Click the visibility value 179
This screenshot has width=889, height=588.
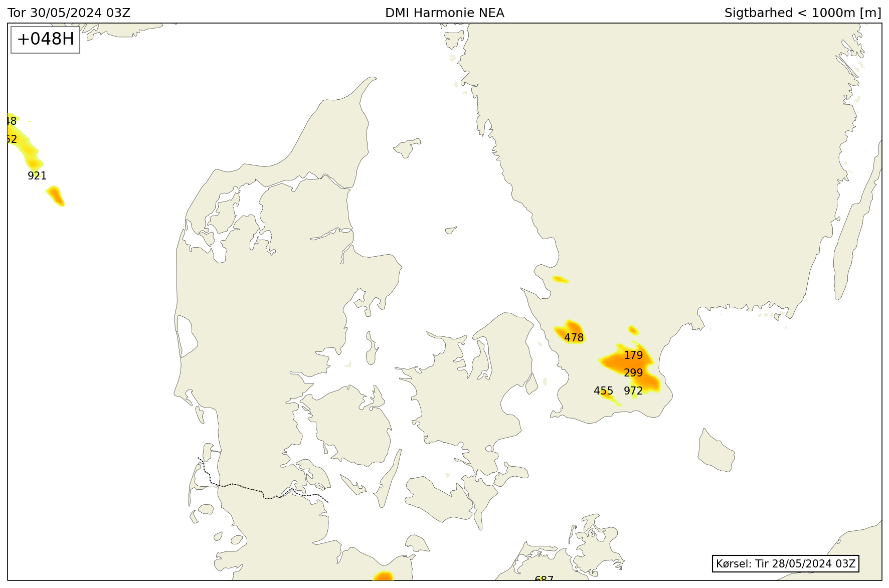(633, 355)
